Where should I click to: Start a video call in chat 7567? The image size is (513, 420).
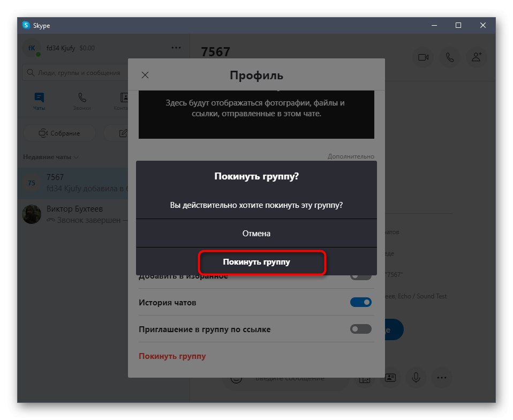[423, 57]
